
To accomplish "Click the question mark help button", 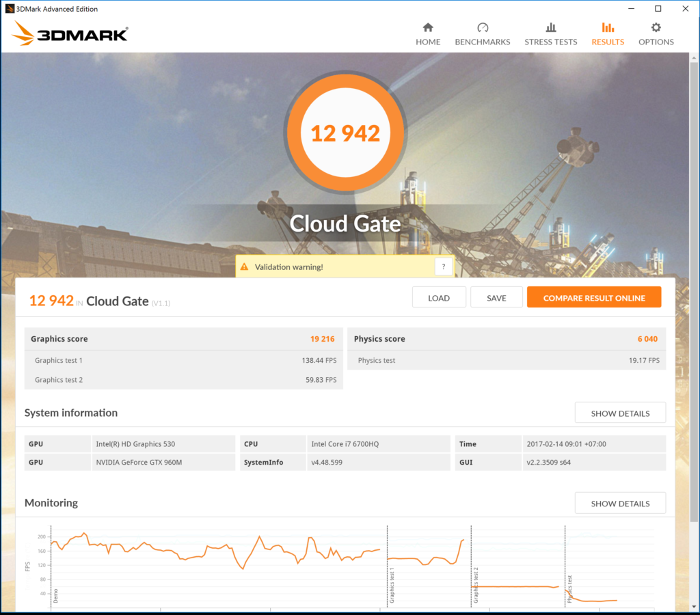I will point(444,267).
